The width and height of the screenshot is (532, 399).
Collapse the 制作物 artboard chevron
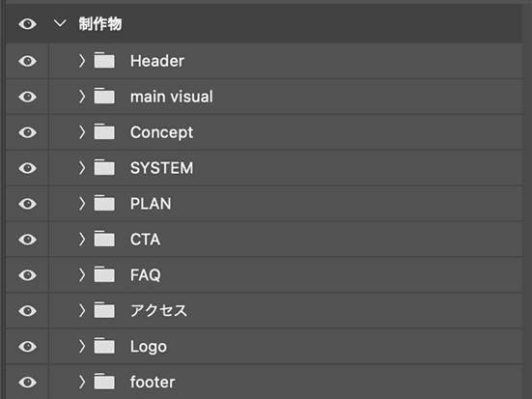(60, 23)
